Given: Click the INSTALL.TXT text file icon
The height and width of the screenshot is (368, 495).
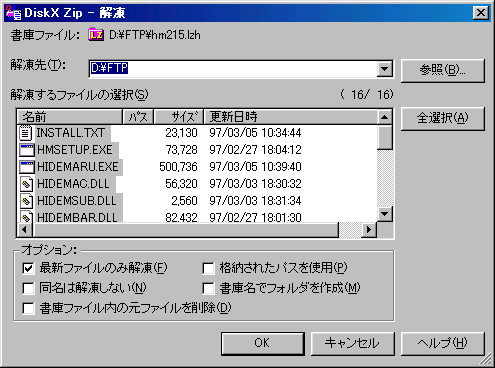Looking at the screenshot, I should pos(26,133).
